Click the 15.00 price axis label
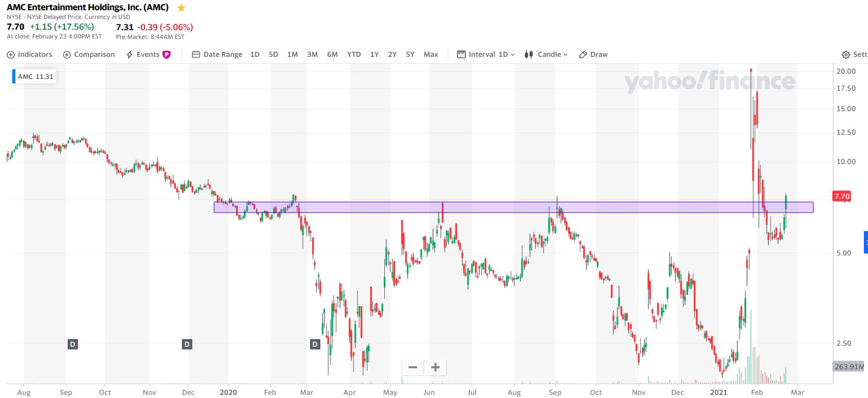The height and width of the screenshot is (398, 868). pos(846,109)
